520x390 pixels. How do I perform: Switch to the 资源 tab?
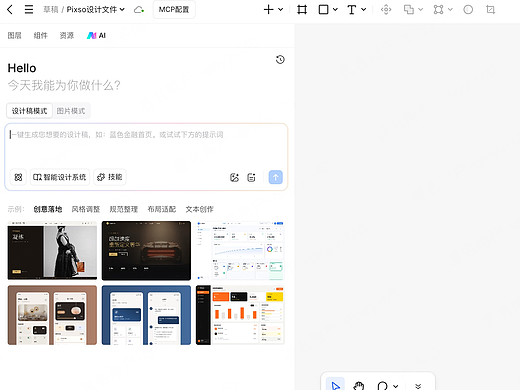(x=67, y=35)
